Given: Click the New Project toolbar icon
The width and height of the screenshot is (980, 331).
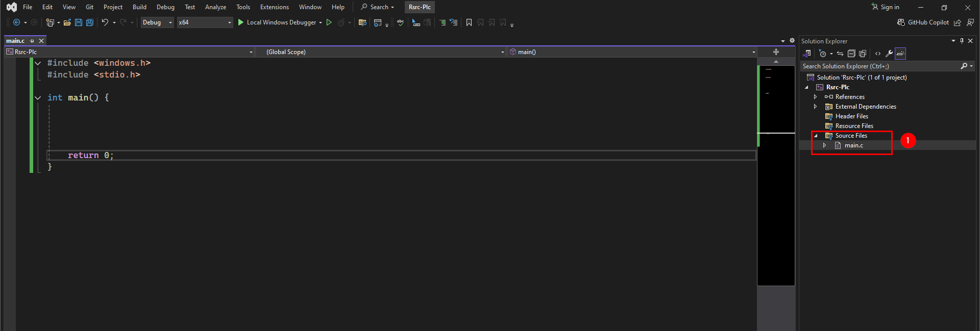Looking at the screenshot, I should pos(50,22).
